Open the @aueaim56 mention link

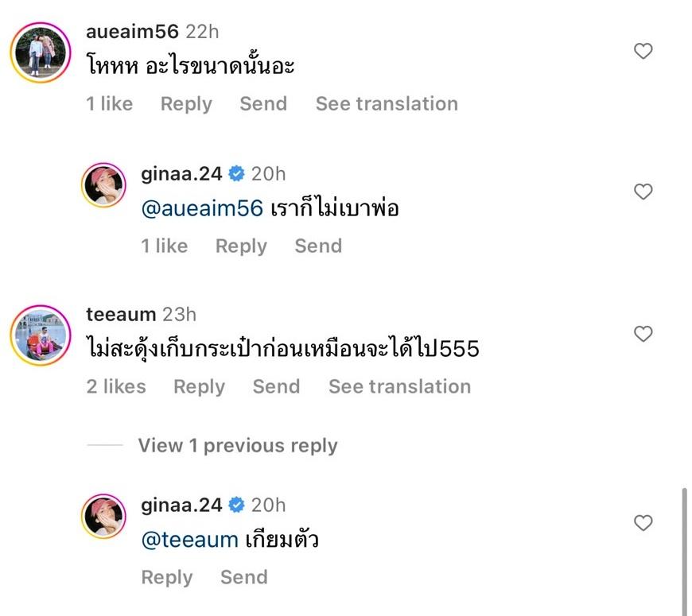point(201,209)
